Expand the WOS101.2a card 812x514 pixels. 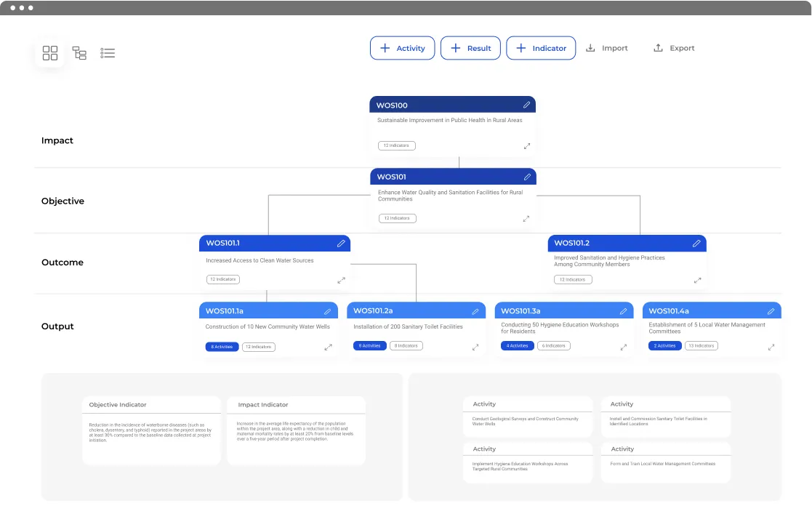(x=475, y=348)
